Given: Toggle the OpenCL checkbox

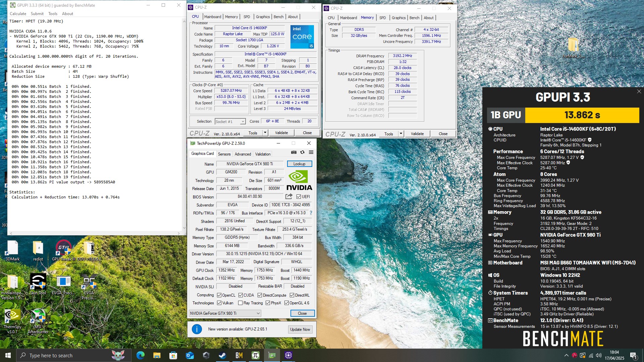Looking at the screenshot, I should click(x=219, y=295).
